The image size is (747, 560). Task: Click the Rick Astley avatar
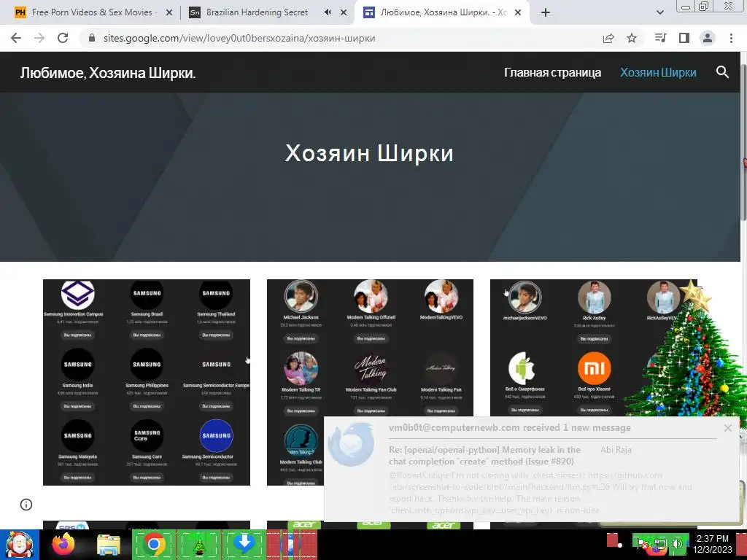click(594, 297)
